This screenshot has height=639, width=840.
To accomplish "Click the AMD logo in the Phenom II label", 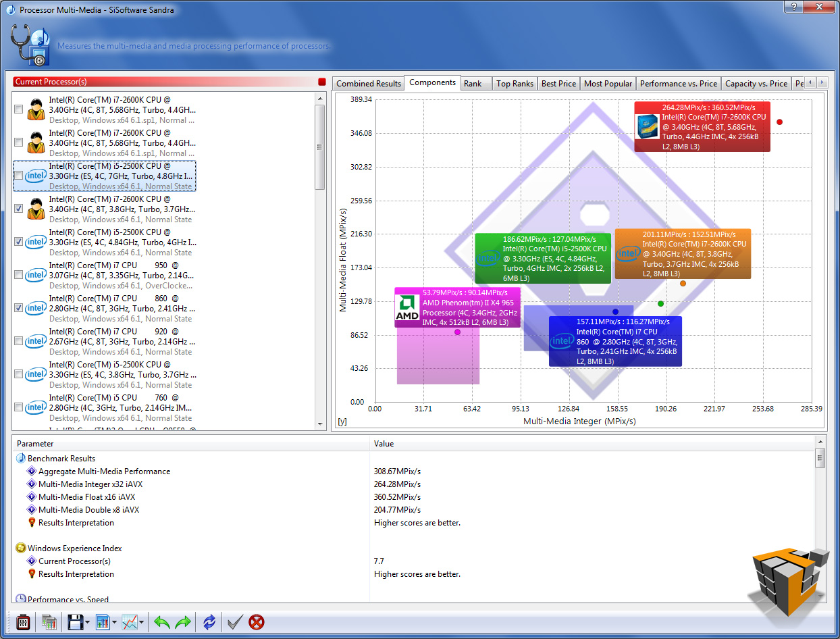I will pyautogui.click(x=407, y=308).
